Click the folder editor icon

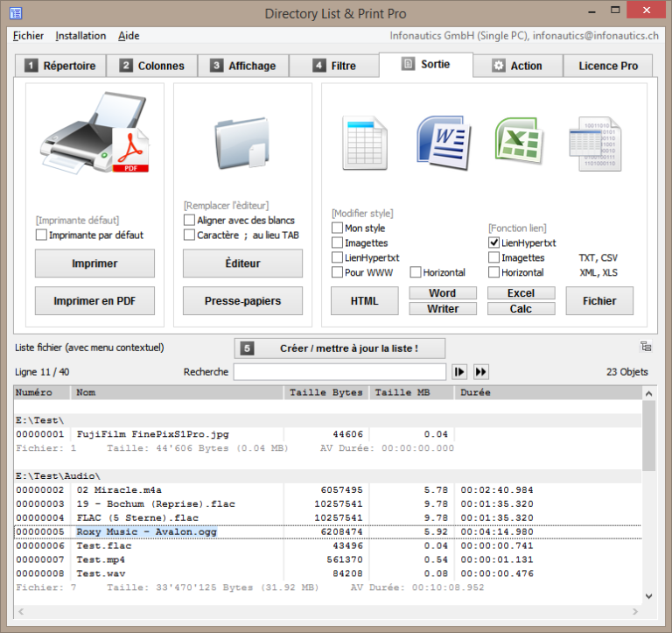[x=242, y=142]
